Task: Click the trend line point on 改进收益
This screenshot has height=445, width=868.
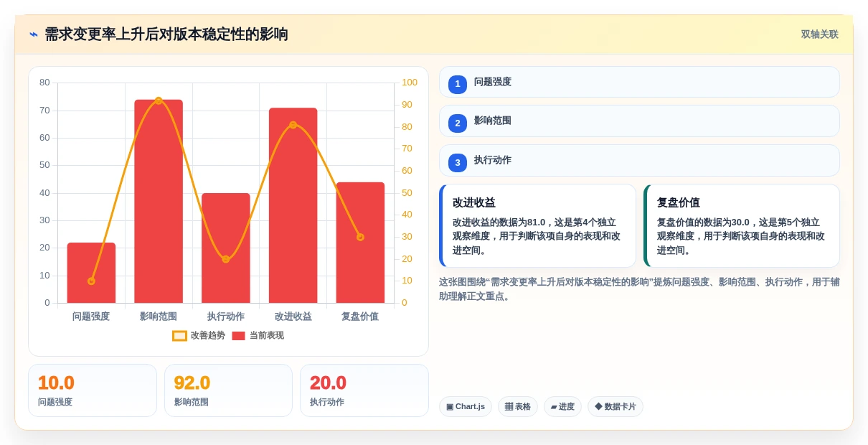Action: 293,125
